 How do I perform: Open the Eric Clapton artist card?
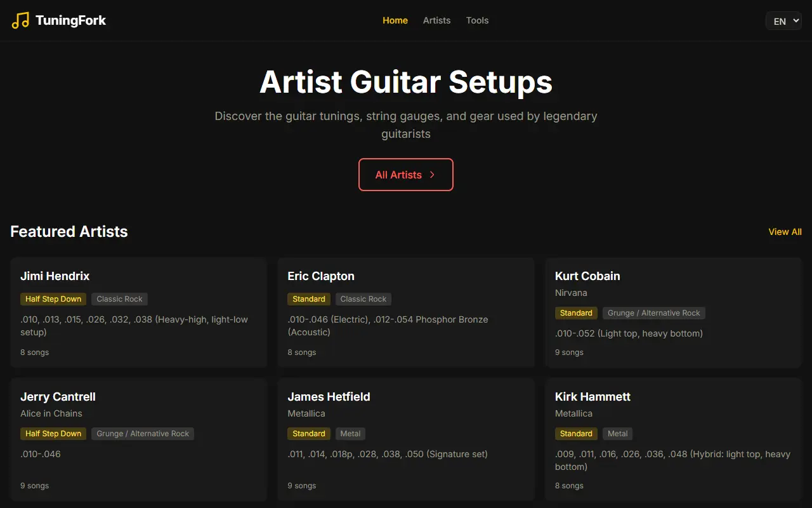[x=406, y=312]
